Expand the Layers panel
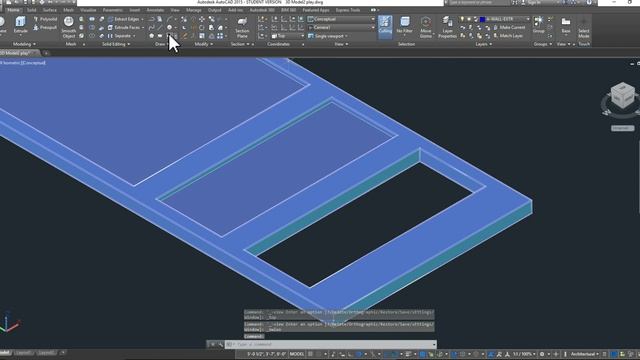 484,44
